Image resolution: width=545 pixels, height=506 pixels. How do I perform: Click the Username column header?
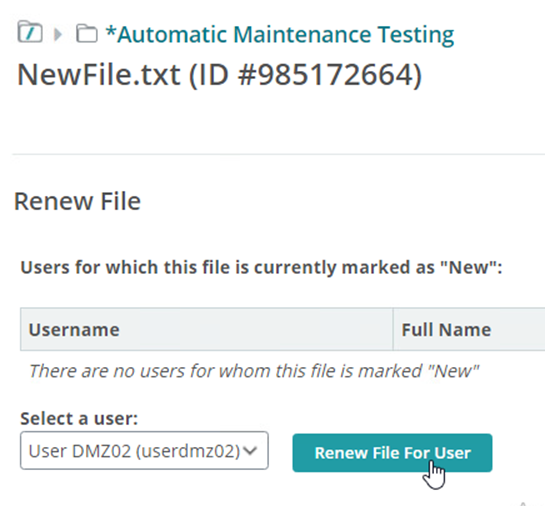pos(206,329)
